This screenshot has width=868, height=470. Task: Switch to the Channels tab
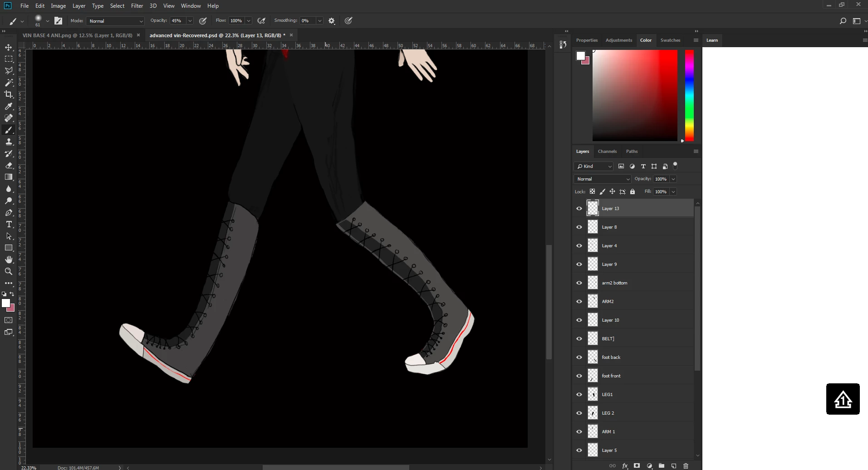click(607, 152)
